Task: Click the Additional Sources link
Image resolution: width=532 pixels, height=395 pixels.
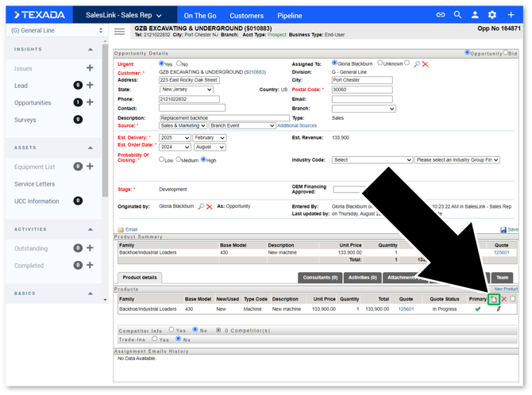Action: coord(297,125)
